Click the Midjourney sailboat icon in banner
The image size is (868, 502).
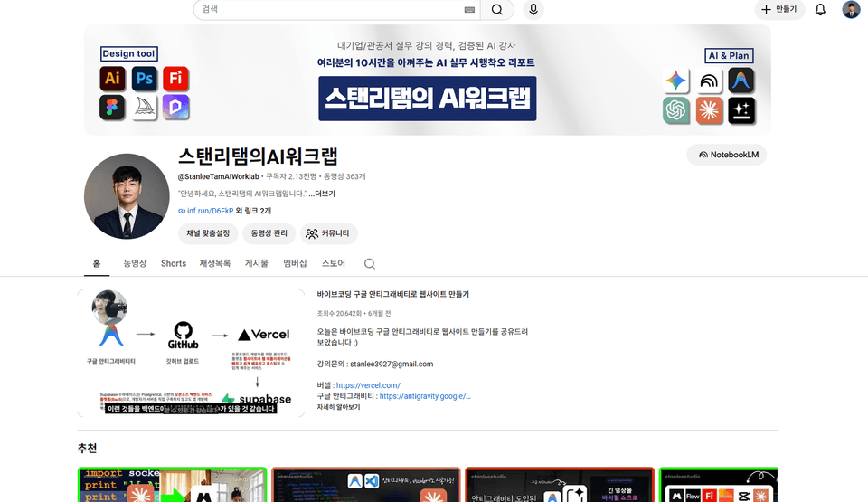tap(145, 108)
